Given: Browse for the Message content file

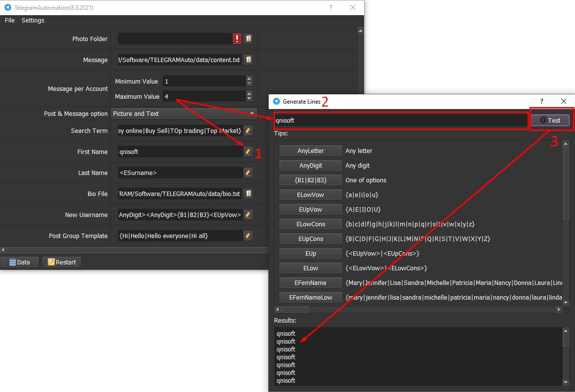Looking at the screenshot, I should [248, 60].
